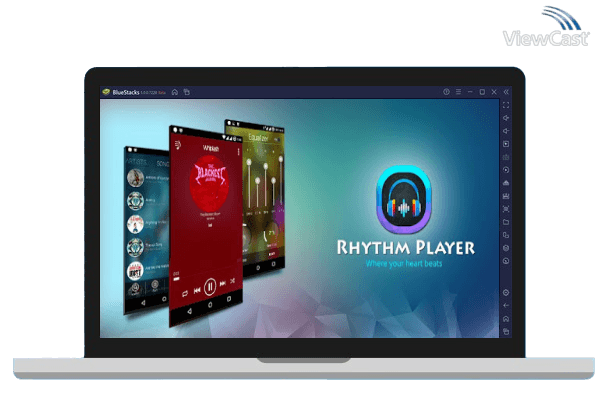
Task: Enter fullscreen mode from sidebar
Action: 506,105
